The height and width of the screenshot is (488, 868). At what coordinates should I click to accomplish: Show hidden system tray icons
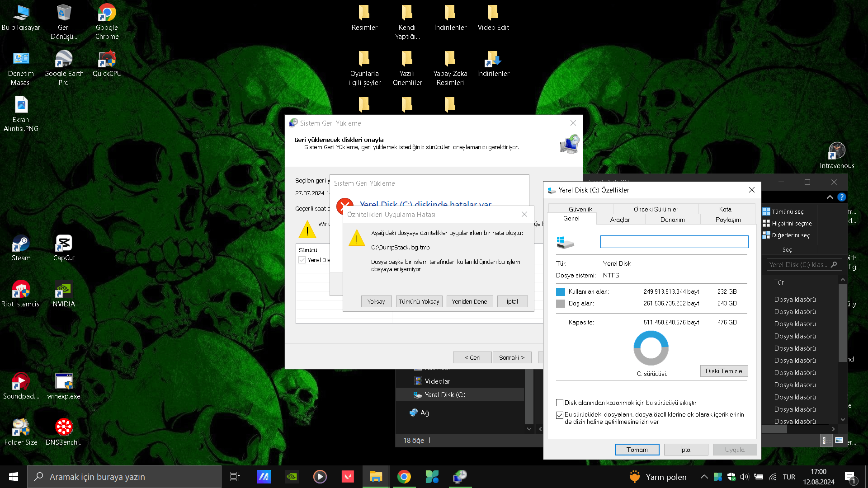[704, 477]
